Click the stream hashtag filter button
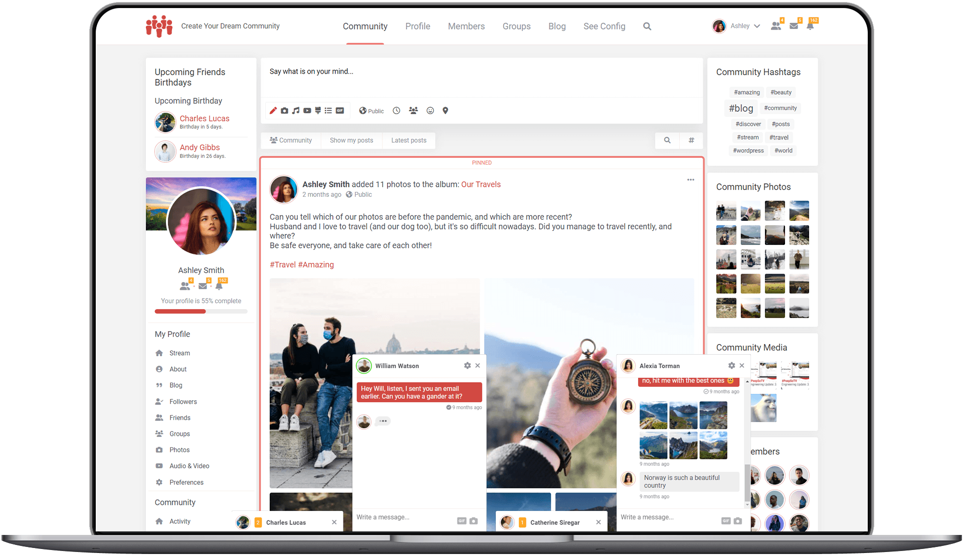964x560 pixels. coord(691,141)
